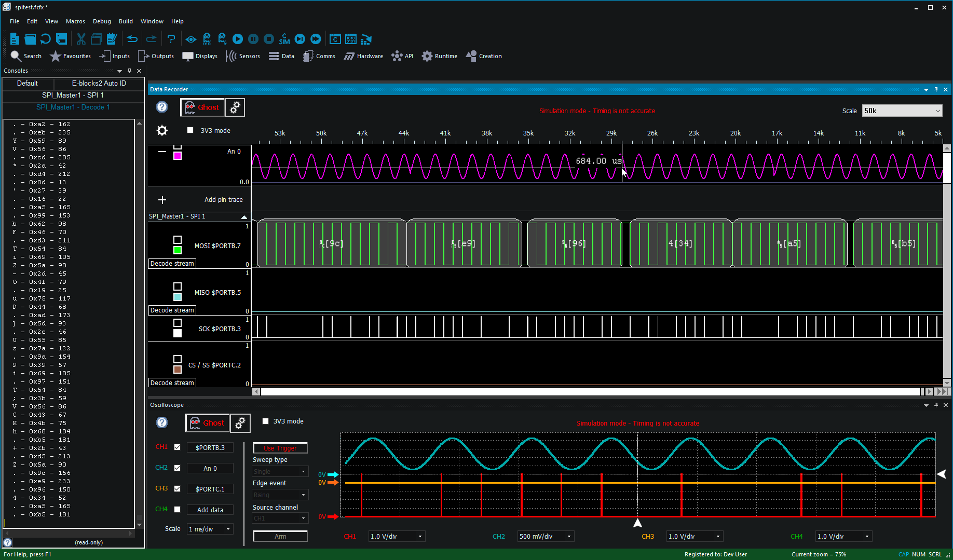The height and width of the screenshot is (560, 953).
Task: Open the 1 ms/div timebase dropdown
Action: pyautogui.click(x=210, y=529)
